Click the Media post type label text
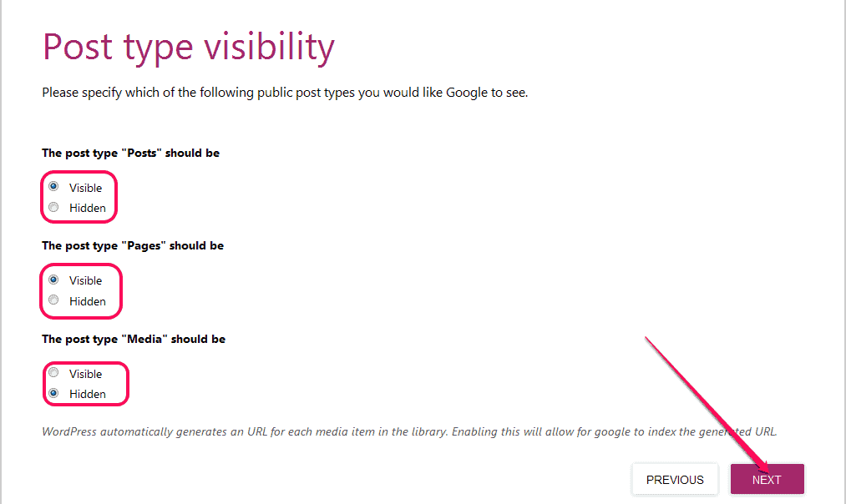Viewport: 846px width, 504px height. click(134, 338)
